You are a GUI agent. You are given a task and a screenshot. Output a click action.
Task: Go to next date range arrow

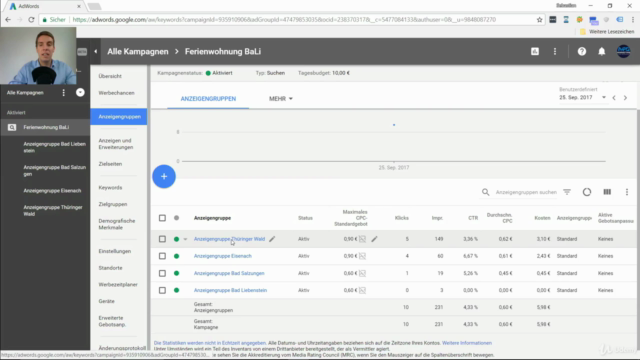(x=625, y=98)
